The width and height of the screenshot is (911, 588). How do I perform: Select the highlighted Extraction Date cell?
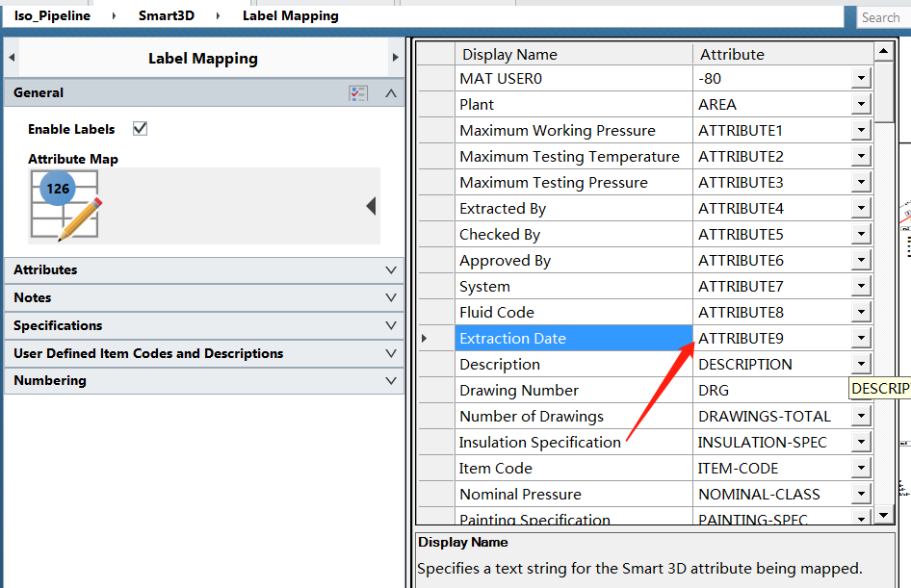pos(573,338)
